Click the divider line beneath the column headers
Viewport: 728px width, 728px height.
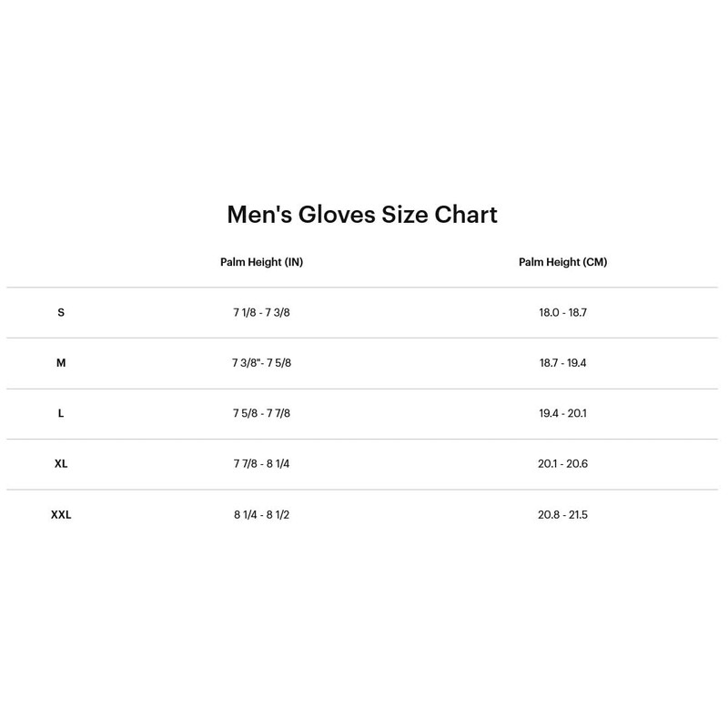pos(362,288)
